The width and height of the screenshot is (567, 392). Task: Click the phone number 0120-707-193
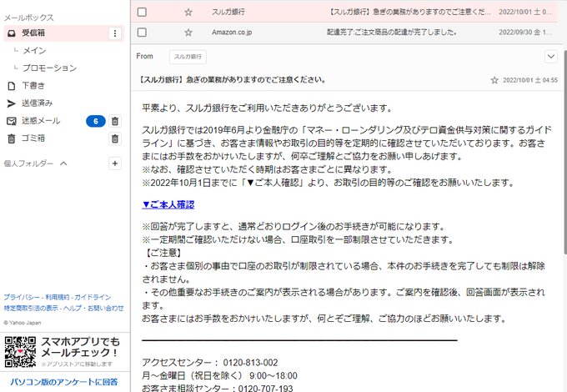click(x=265, y=389)
